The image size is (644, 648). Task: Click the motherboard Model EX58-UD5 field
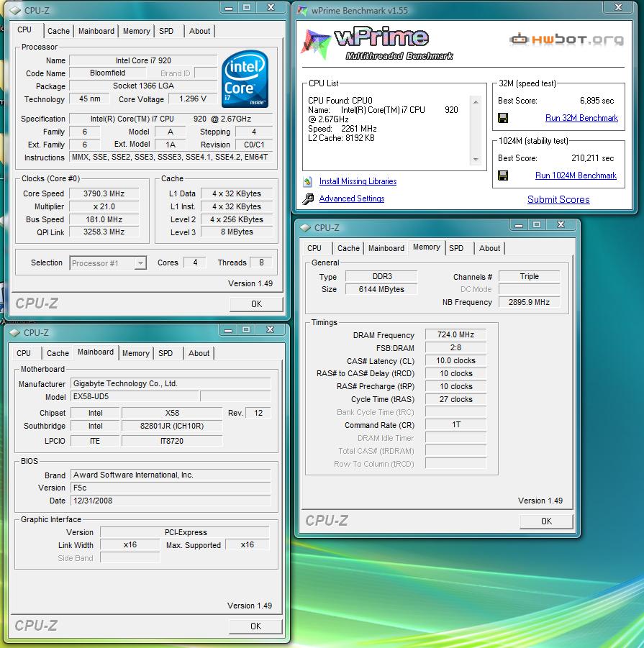coord(135,397)
